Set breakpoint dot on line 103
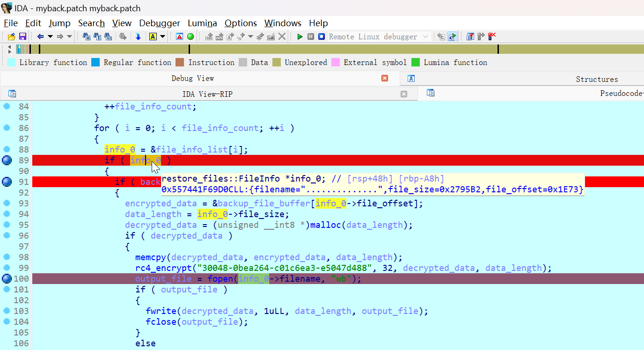The width and height of the screenshot is (644, 350). (x=7, y=311)
